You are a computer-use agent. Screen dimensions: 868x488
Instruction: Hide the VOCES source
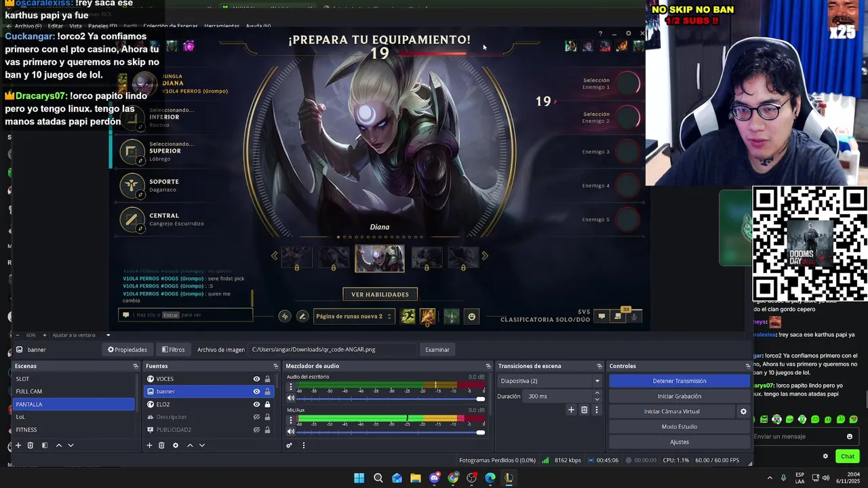coord(256,379)
